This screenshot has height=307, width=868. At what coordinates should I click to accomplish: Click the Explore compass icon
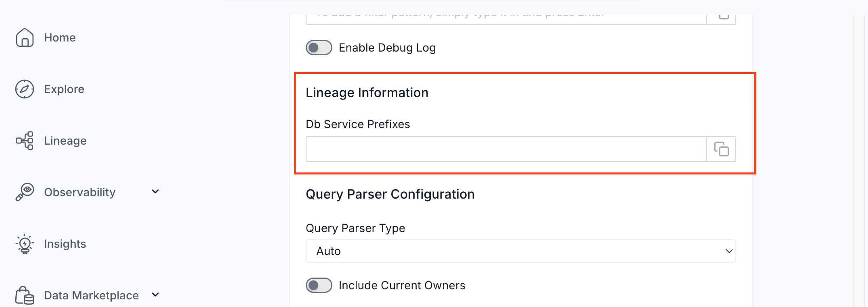[25, 89]
